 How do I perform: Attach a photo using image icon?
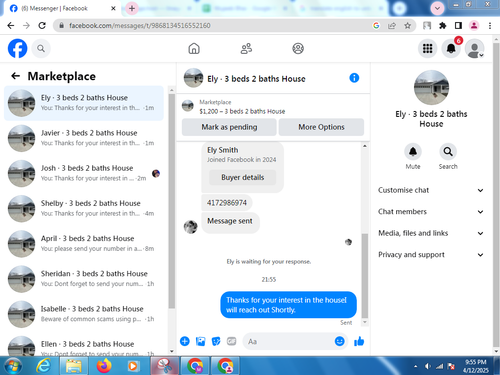click(200, 341)
